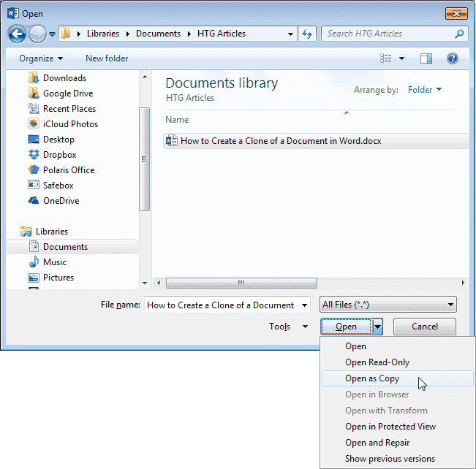This screenshot has height=469, width=476.
Task: Open iCloud Photos from sidebar
Action: click(70, 124)
